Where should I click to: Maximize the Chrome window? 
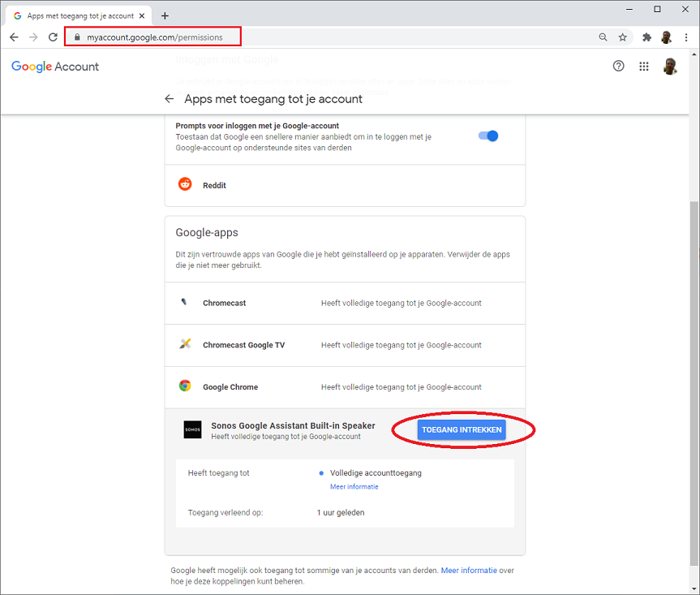click(x=657, y=9)
